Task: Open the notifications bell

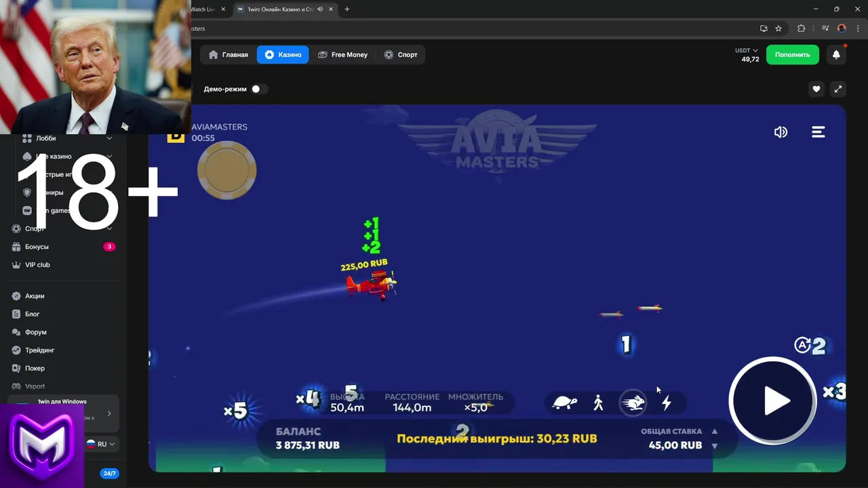Action: [x=836, y=55]
